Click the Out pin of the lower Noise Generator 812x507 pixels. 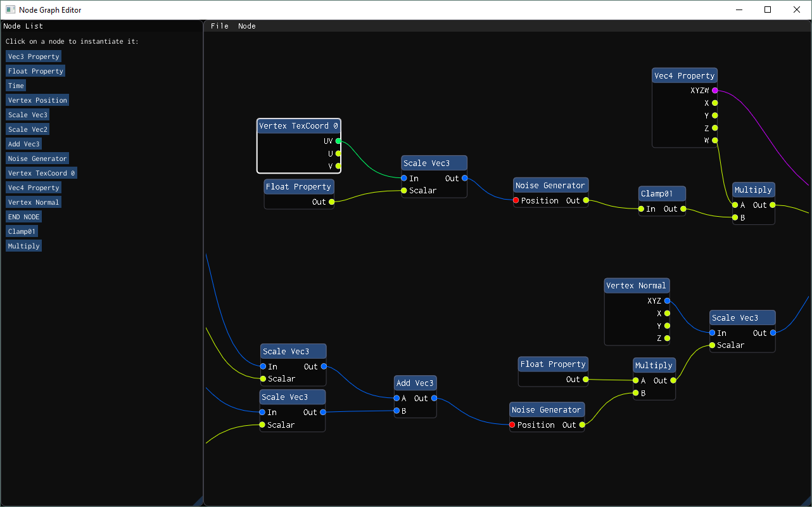pyautogui.click(x=583, y=425)
